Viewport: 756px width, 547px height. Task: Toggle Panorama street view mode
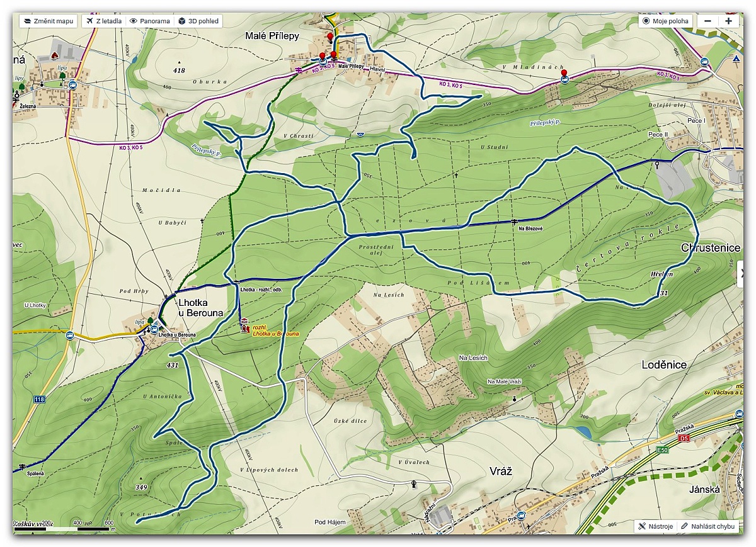pos(149,21)
